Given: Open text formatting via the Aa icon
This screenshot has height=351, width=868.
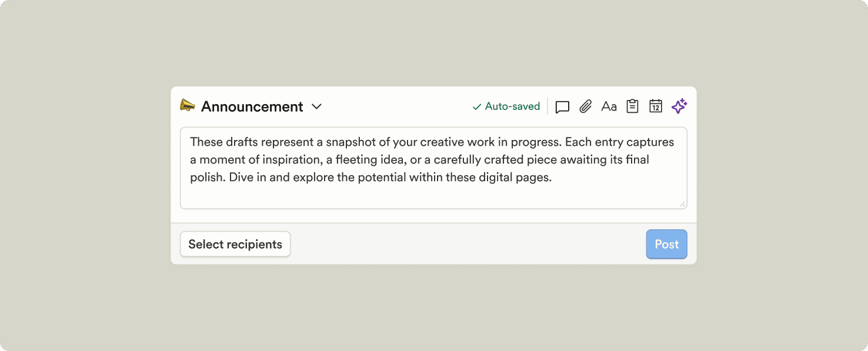Looking at the screenshot, I should (609, 106).
